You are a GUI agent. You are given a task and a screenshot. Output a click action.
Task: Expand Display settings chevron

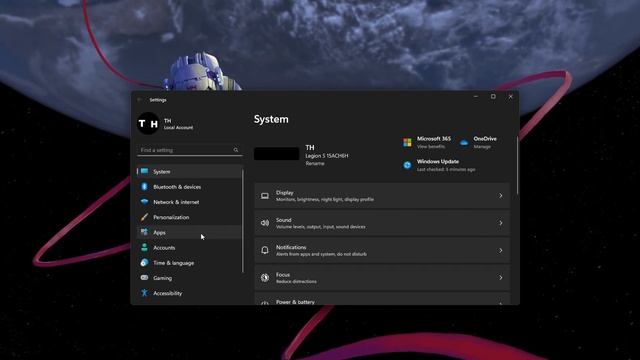pyautogui.click(x=500, y=196)
